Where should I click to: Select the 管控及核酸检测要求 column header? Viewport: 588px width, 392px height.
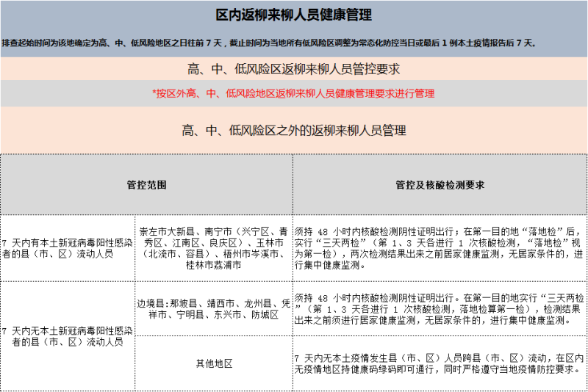pos(440,184)
